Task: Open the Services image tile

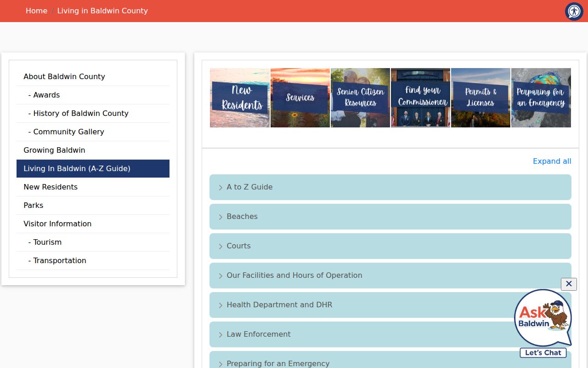Action: pos(300,98)
